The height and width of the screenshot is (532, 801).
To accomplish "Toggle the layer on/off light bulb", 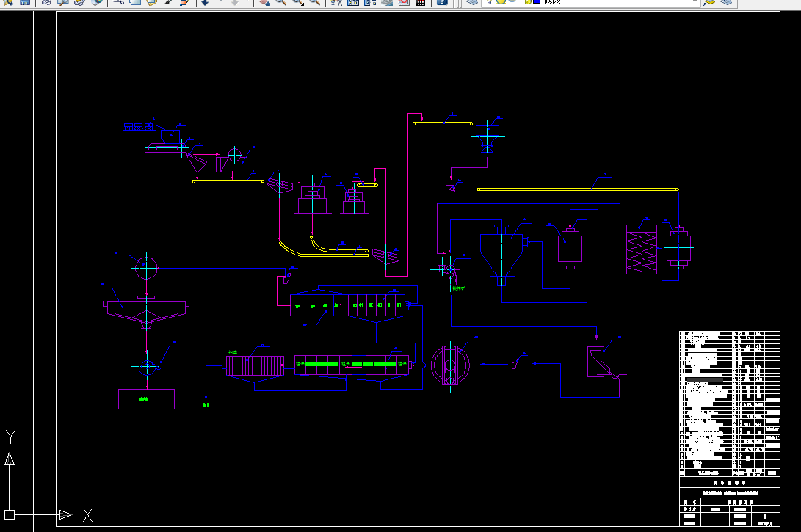I will click(490, 2).
